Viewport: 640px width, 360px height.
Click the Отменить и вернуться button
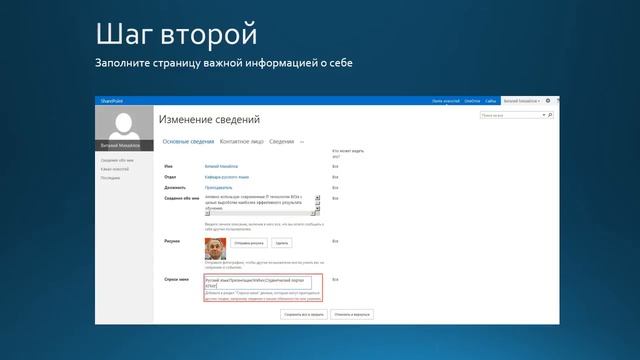(352, 315)
